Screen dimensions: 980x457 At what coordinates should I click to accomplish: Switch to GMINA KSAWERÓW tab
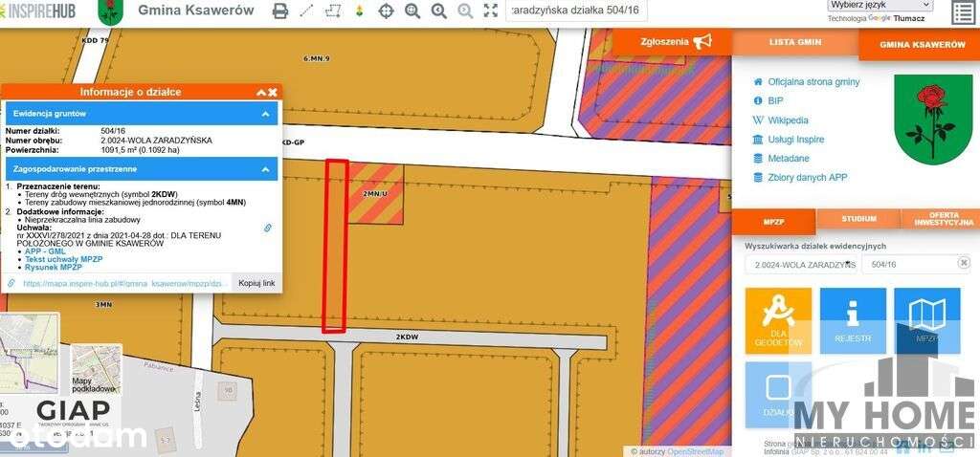pyautogui.click(x=923, y=45)
